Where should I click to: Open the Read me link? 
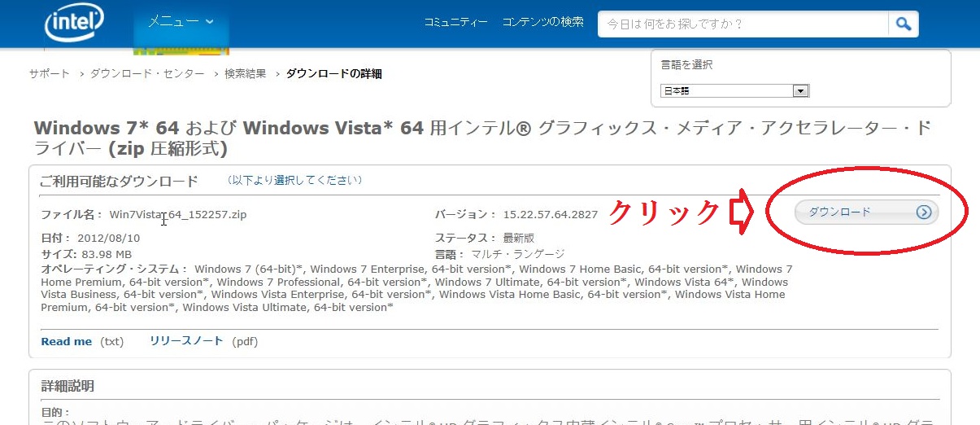click(x=67, y=341)
